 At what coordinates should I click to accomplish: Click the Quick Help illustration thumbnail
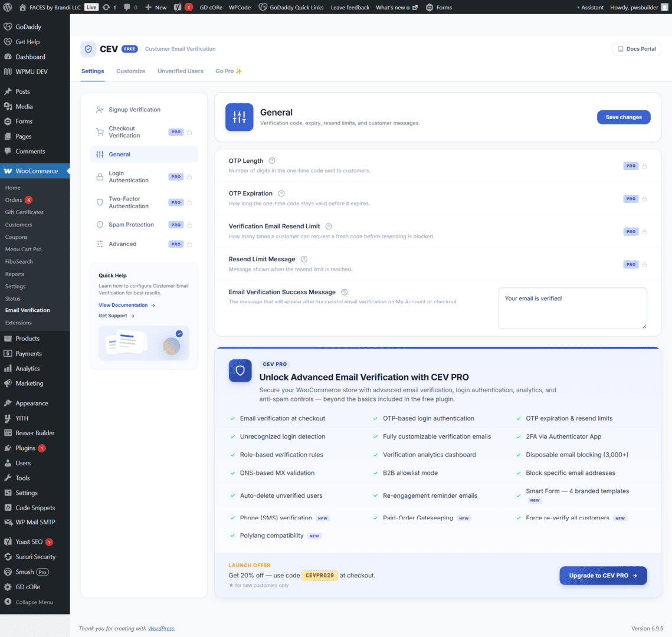(144, 343)
